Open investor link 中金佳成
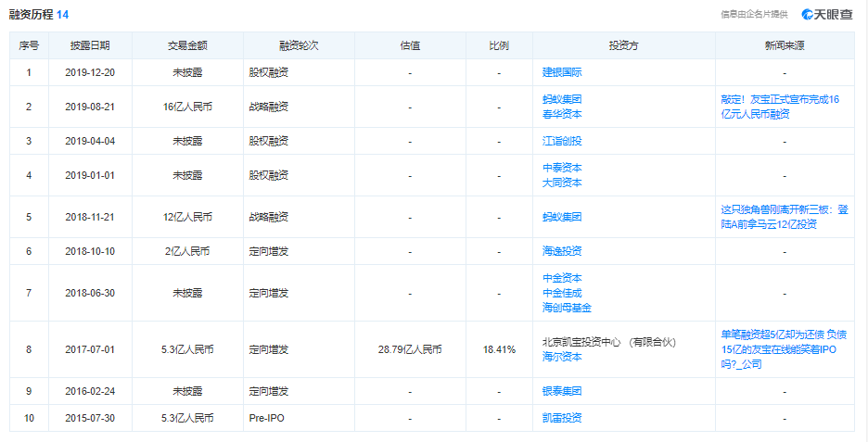This screenshot has height=442, width=868. click(x=562, y=293)
